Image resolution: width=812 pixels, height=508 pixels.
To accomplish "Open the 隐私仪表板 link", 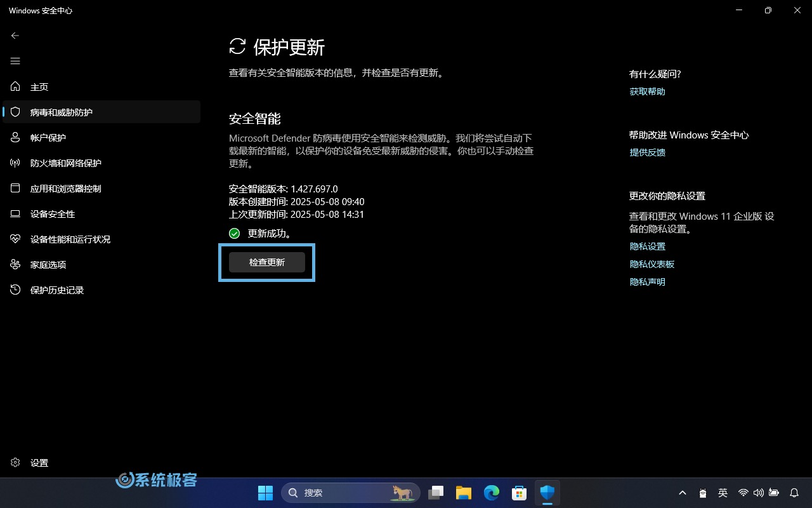I will coord(652,264).
